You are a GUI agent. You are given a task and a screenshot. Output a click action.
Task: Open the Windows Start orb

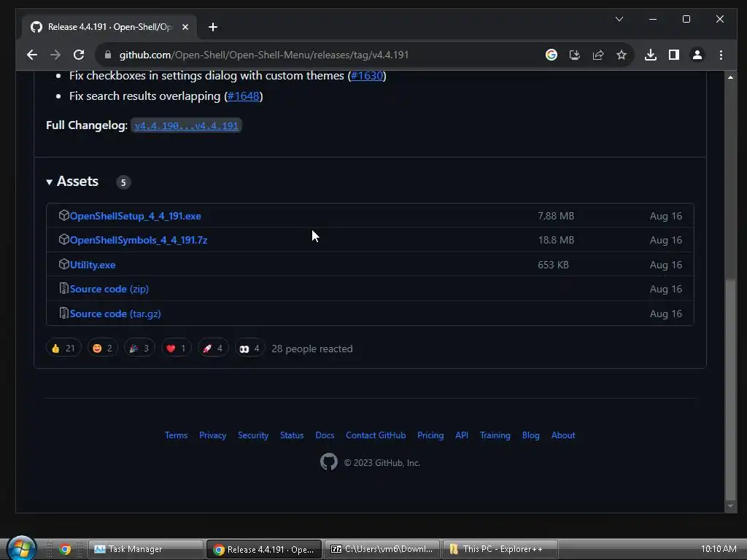point(23,548)
